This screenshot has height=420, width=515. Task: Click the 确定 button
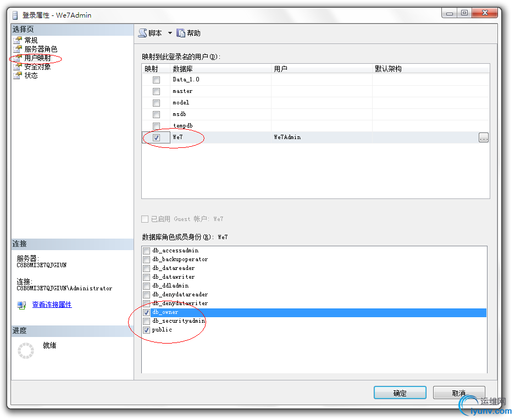click(400, 393)
